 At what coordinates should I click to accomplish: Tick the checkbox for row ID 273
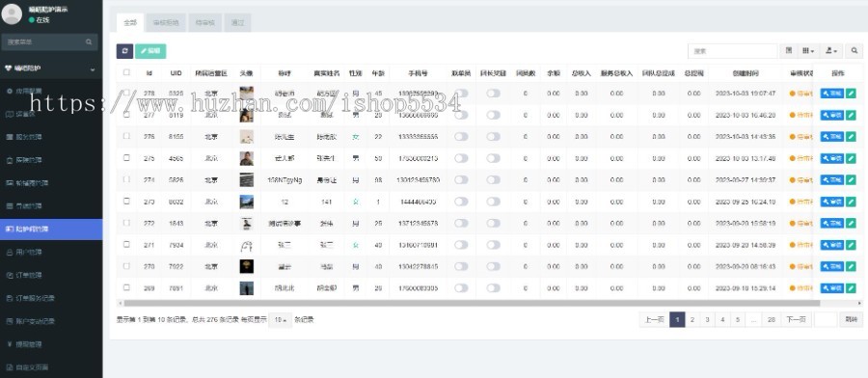click(126, 201)
